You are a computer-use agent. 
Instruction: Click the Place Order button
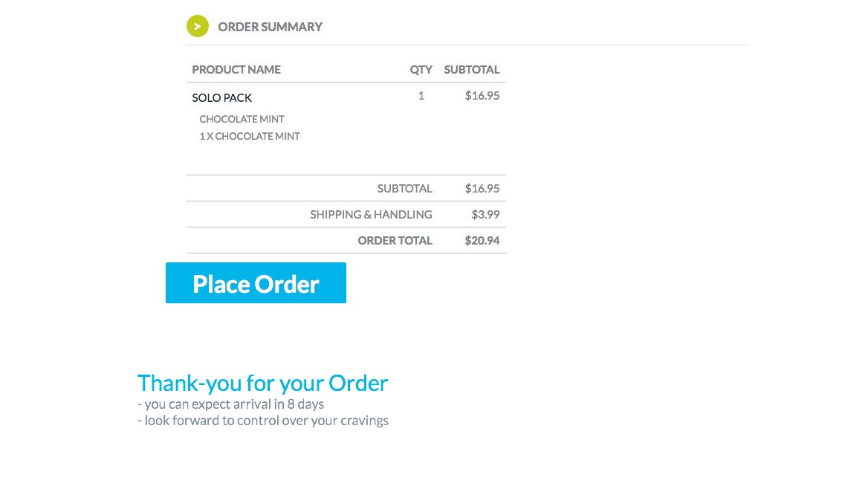pos(256,282)
